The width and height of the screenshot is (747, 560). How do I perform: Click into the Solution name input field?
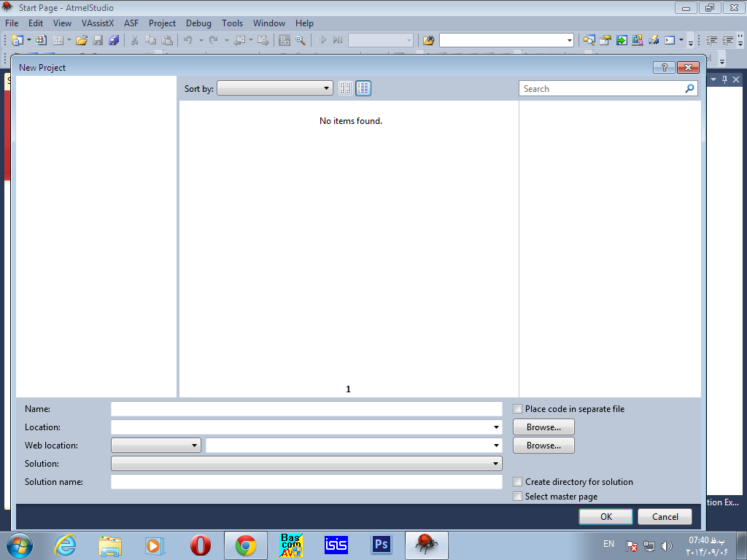coord(306,481)
